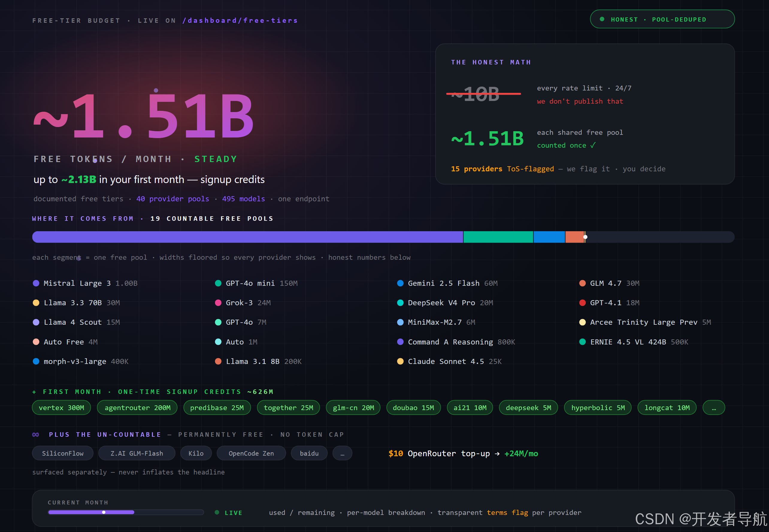Click the '~626M' signup credits total

coord(260,392)
